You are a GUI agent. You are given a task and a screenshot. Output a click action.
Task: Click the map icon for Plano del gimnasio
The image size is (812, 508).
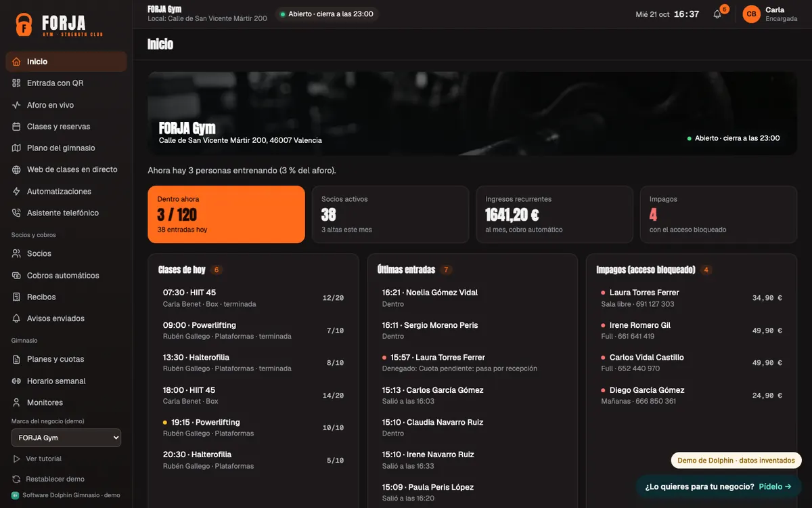(16, 148)
